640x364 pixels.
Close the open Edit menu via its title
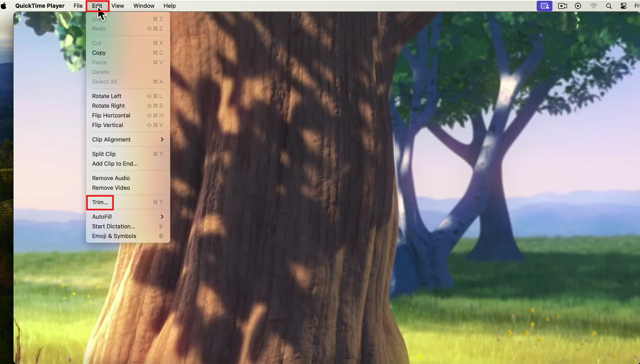click(97, 6)
